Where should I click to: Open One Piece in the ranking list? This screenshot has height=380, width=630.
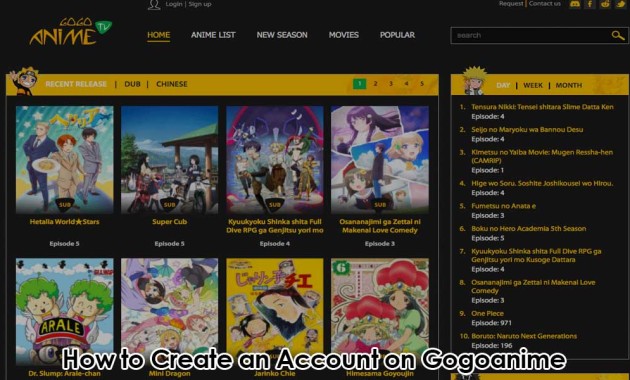(x=487, y=313)
